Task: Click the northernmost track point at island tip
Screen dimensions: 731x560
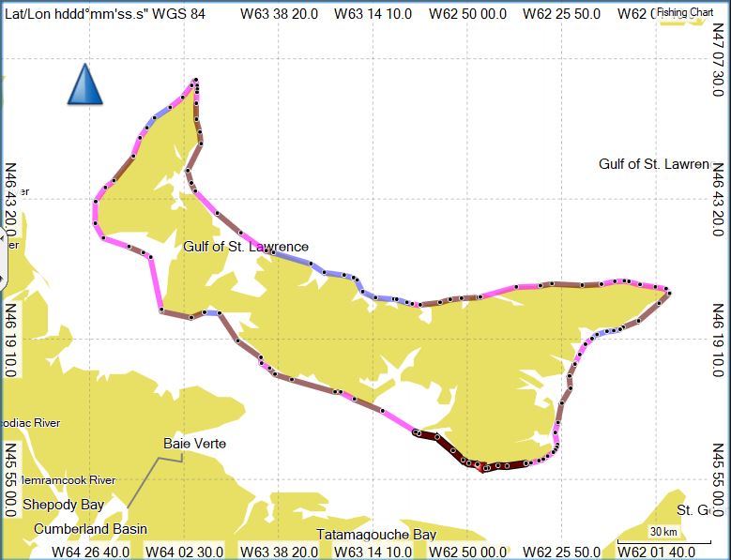Action: click(x=196, y=80)
